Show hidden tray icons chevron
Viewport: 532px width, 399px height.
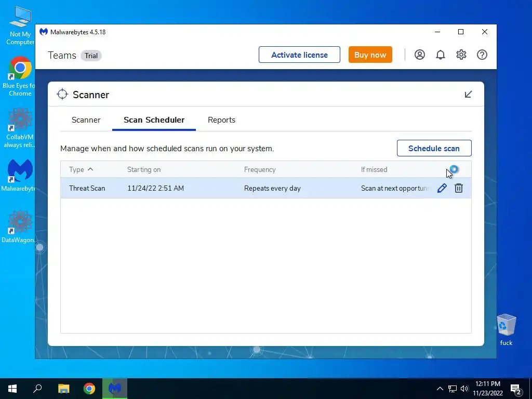[x=440, y=389]
